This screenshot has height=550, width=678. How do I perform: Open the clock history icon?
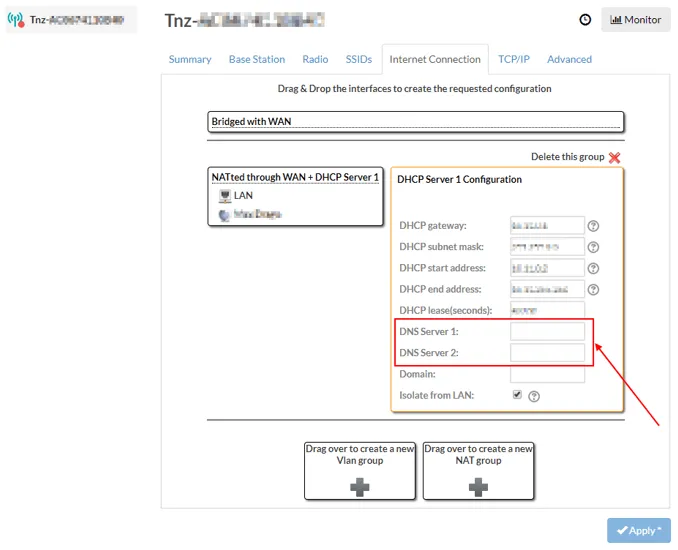pos(585,19)
